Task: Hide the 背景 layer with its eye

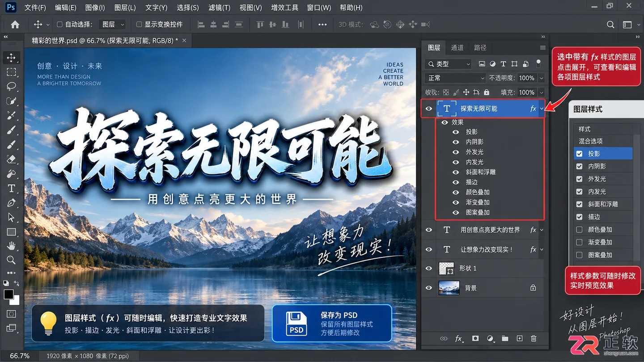Action: click(429, 288)
